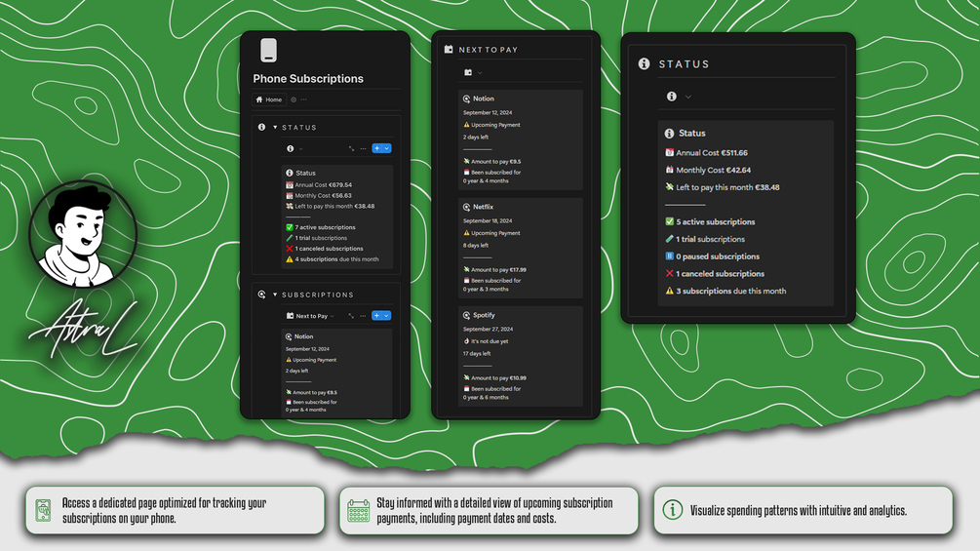Viewport: 980px width, 551px height.
Task: Select '7 active subscriptions' line
Action: coord(321,227)
